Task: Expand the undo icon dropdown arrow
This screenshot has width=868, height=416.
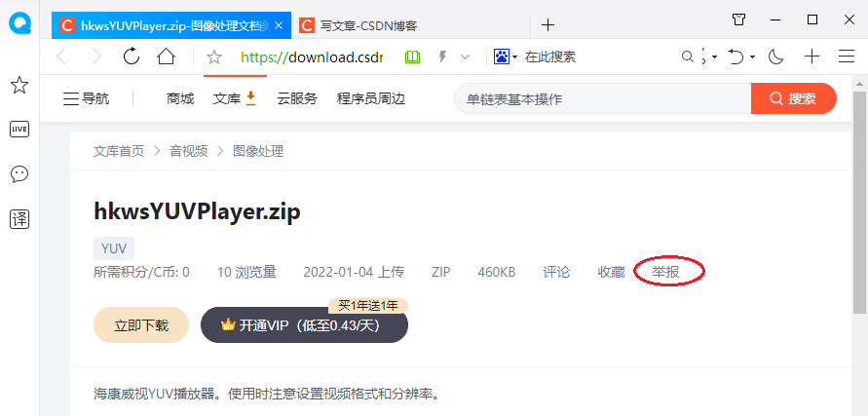Action: point(752,57)
